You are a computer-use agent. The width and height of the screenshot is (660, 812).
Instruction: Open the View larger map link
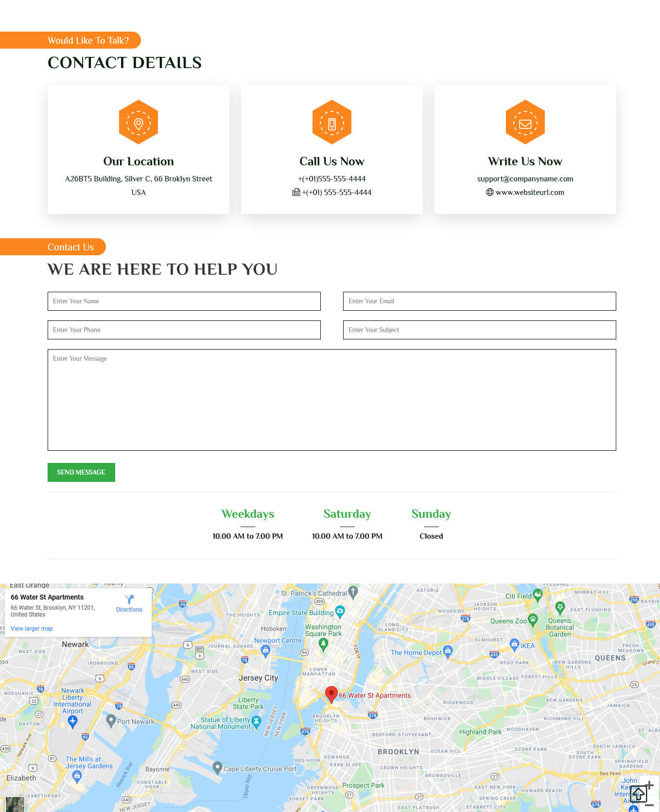tap(32, 629)
